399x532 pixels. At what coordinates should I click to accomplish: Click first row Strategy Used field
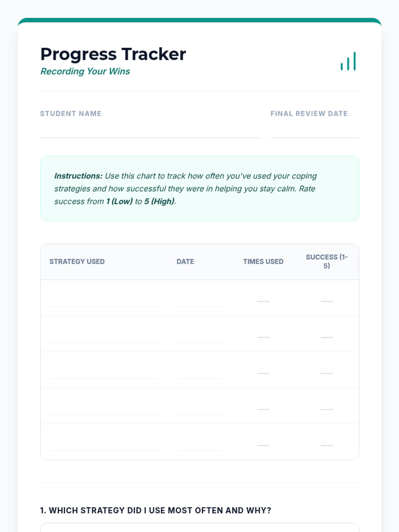104,300
